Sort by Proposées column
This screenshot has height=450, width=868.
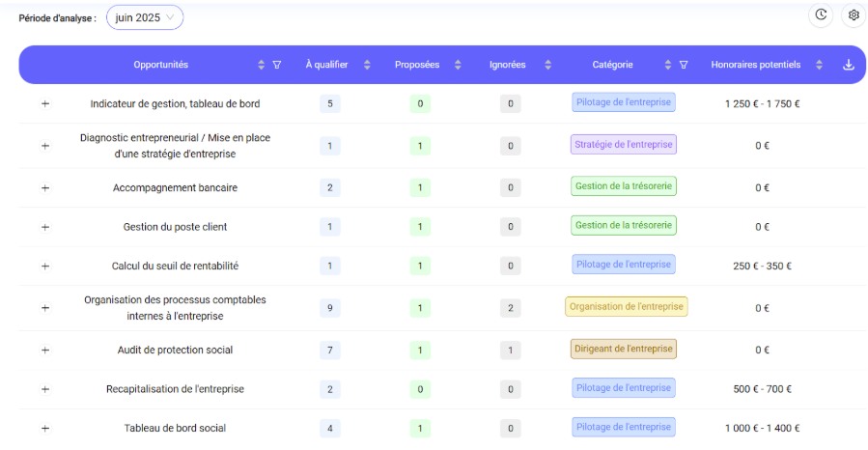pyautogui.click(x=458, y=65)
